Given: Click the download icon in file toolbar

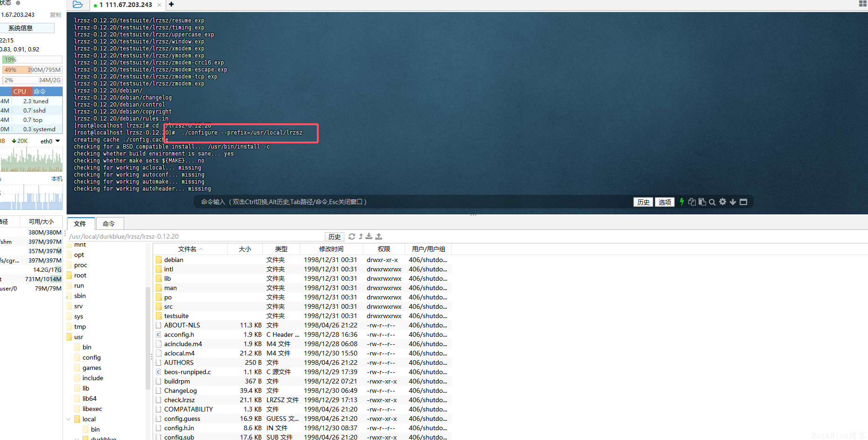Looking at the screenshot, I should (x=369, y=236).
